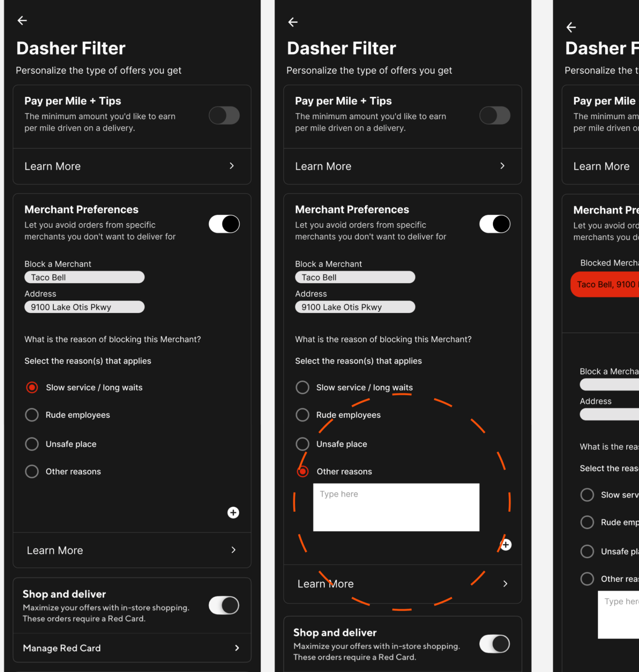
Task: Click Taco Bell merchant field in left screen
Action: click(85, 277)
